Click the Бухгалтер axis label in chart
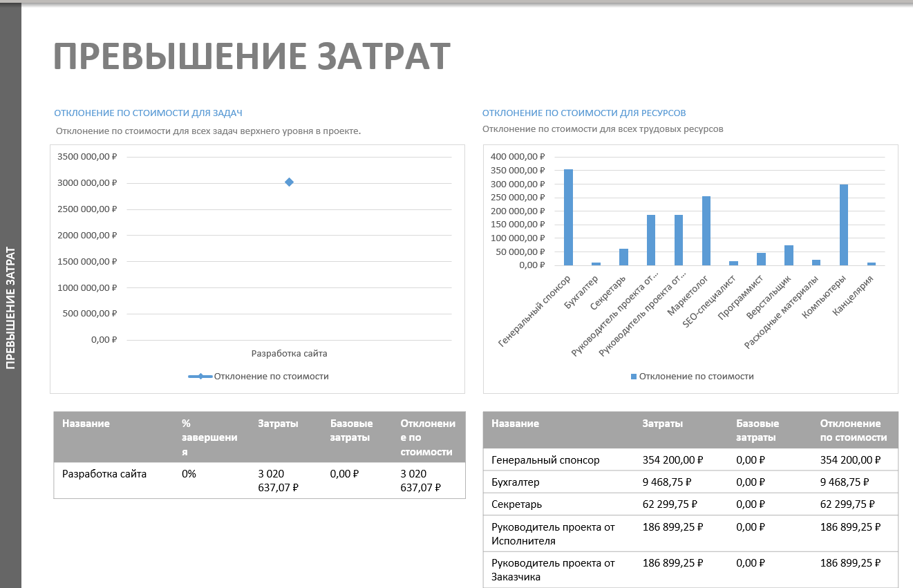The image size is (913, 588). (x=582, y=293)
